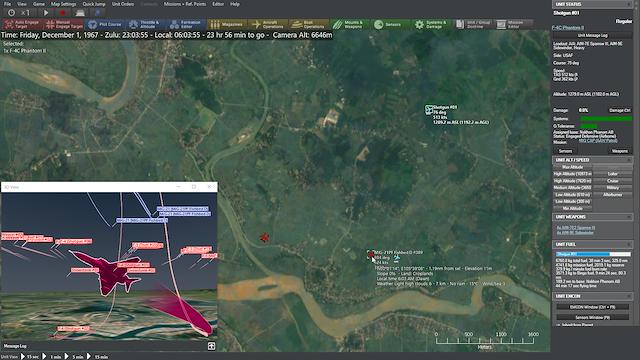Open the Message Log bar
The height and width of the screenshot is (360, 640).
point(15,346)
